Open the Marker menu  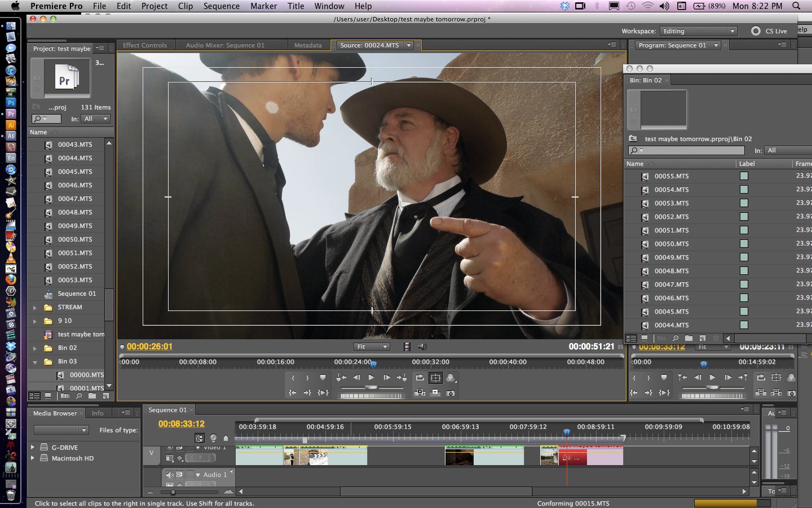point(263,6)
